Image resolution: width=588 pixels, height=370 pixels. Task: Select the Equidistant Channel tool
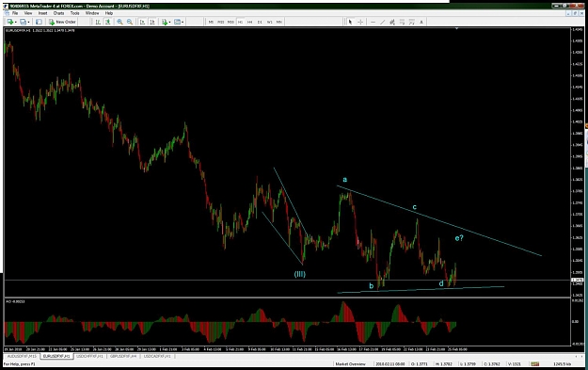coord(392,22)
